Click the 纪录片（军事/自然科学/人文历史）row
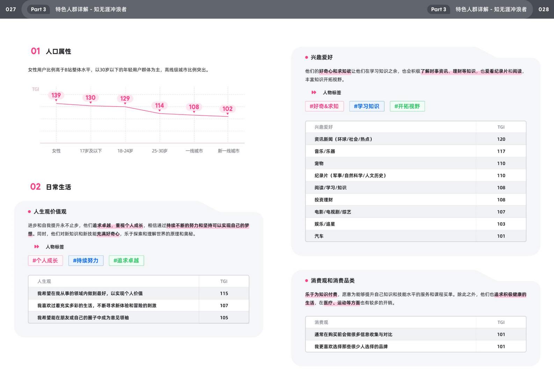Screen dimensions: 554x392 pyautogui.click(x=416, y=175)
